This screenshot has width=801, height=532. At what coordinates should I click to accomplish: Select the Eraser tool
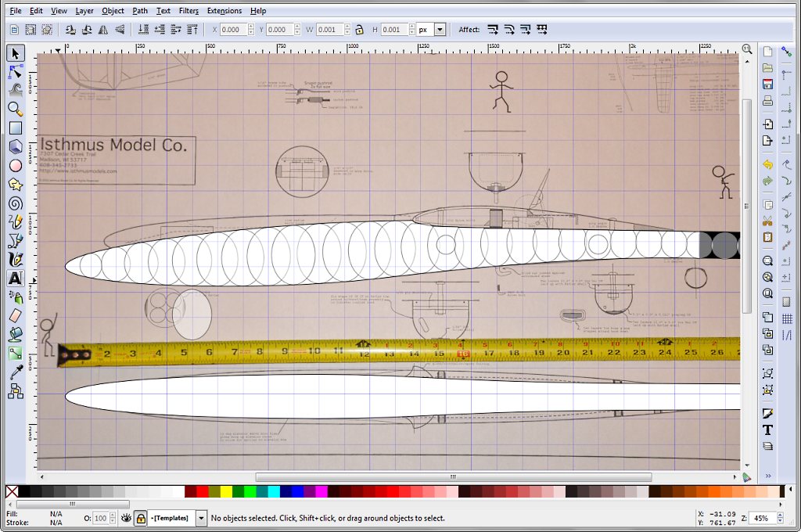click(16, 315)
